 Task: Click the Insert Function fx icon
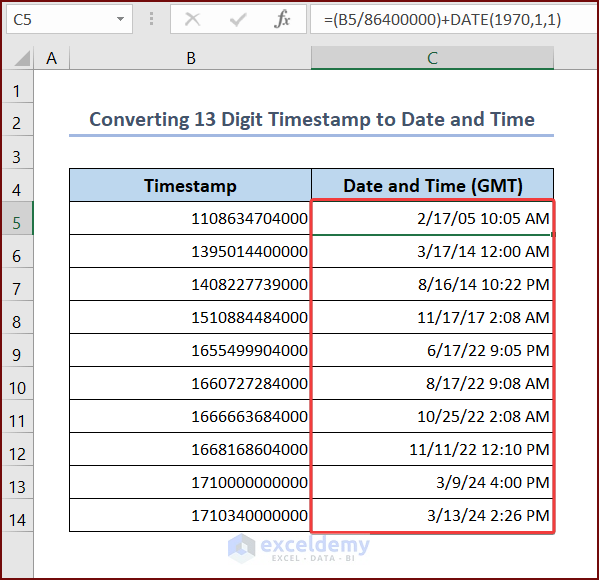tap(282, 19)
